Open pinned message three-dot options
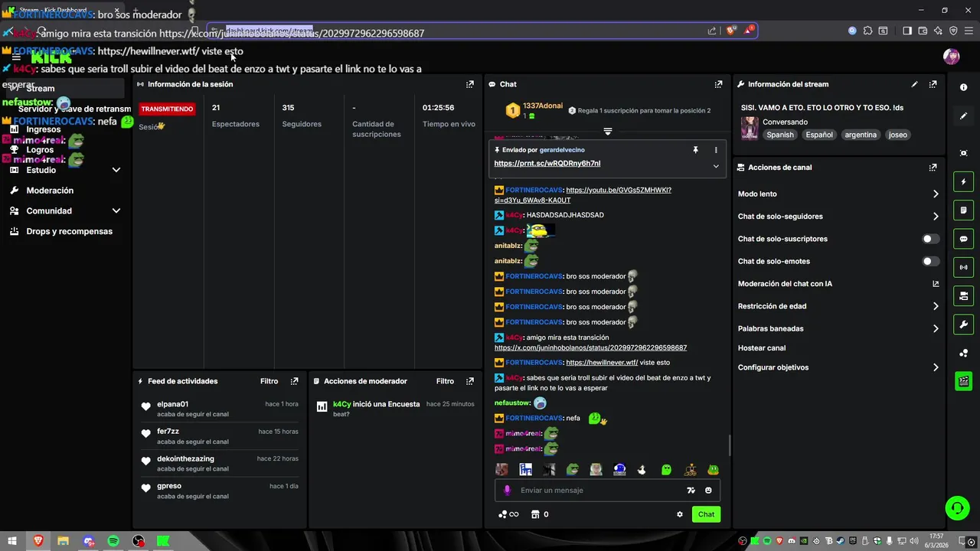980x551 pixels. [x=716, y=150]
